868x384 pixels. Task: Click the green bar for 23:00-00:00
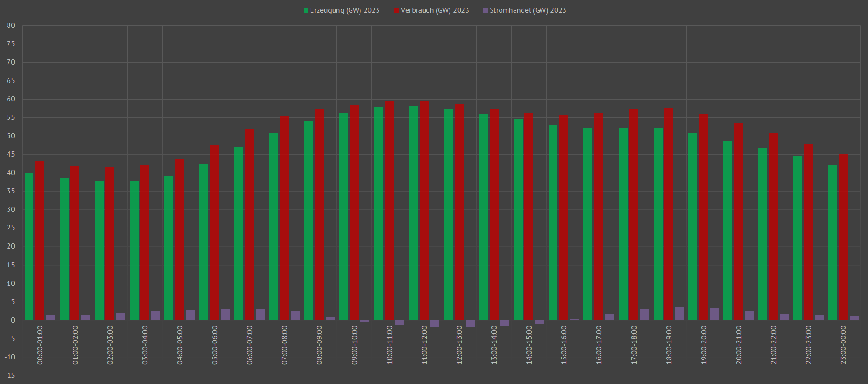(x=832, y=243)
